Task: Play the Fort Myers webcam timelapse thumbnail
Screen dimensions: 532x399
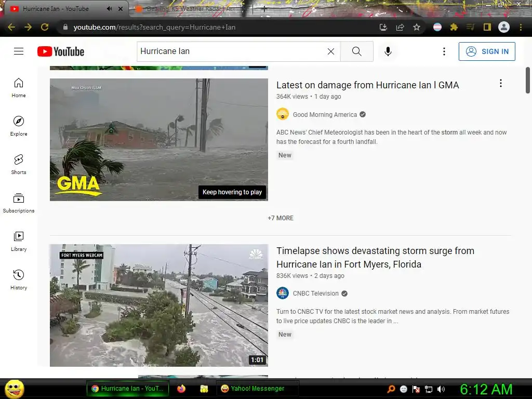Action: pyautogui.click(x=159, y=305)
